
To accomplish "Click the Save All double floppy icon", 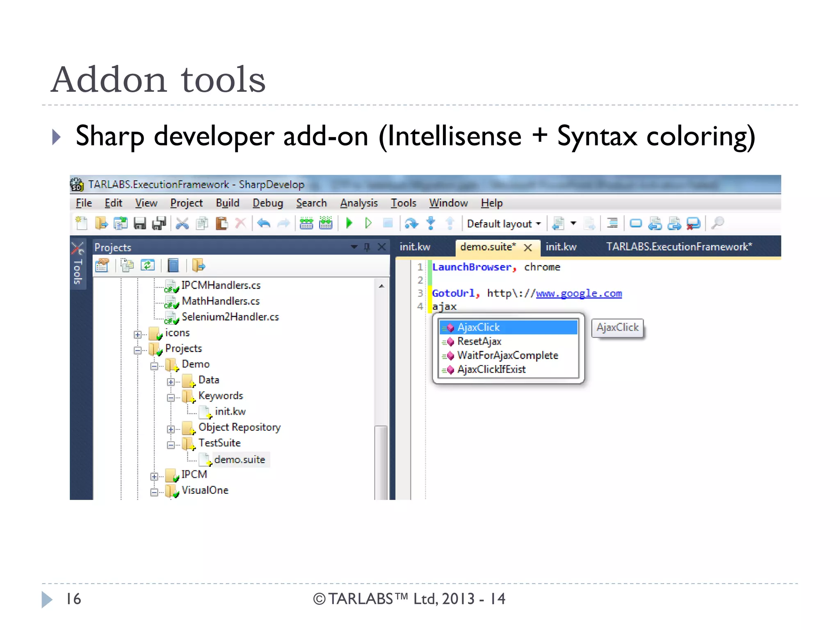I will coord(159,223).
